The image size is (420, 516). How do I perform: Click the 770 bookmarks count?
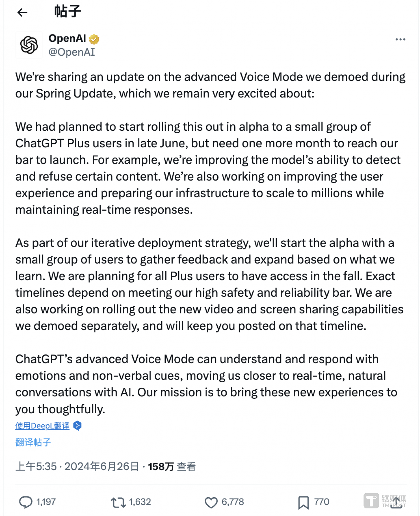tap(321, 502)
